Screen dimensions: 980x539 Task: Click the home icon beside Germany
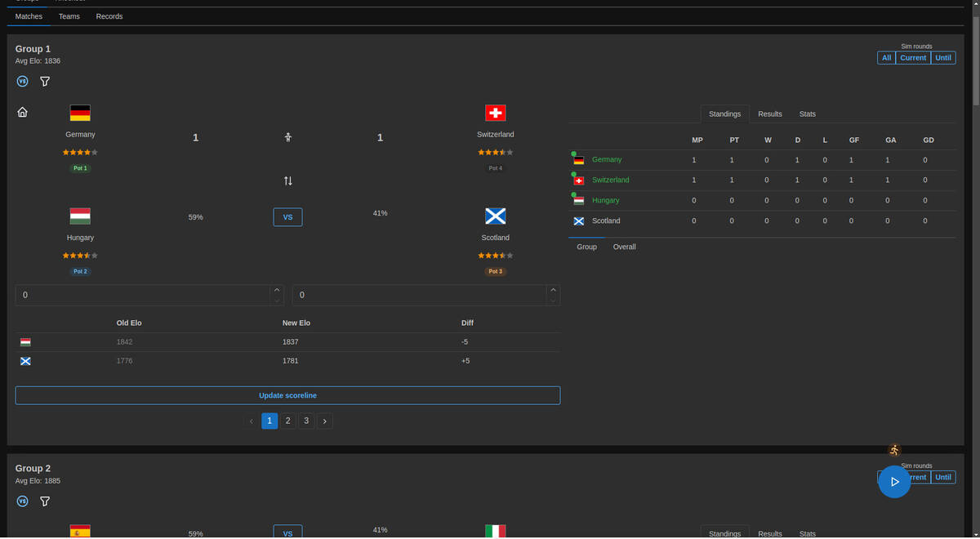(x=22, y=112)
